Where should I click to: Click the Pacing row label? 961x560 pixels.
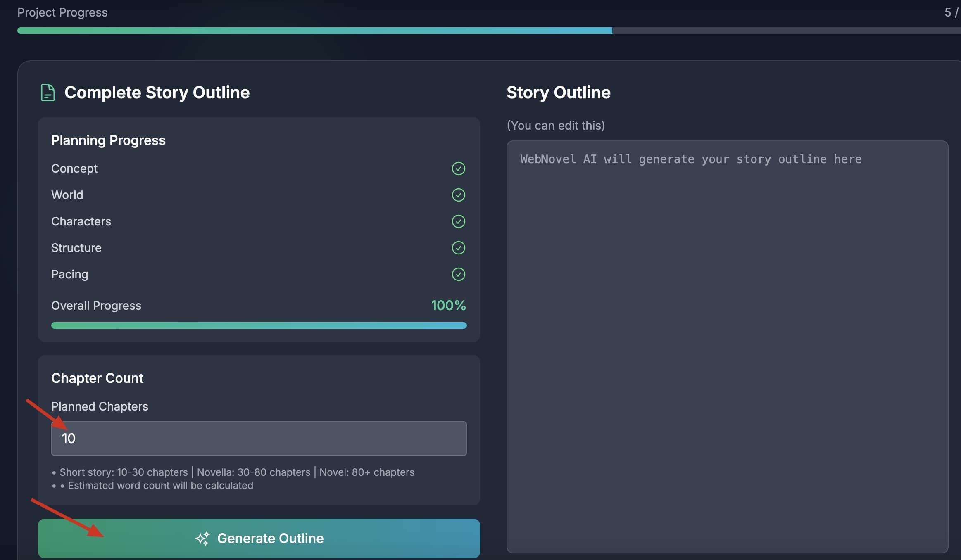click(70, 274)
